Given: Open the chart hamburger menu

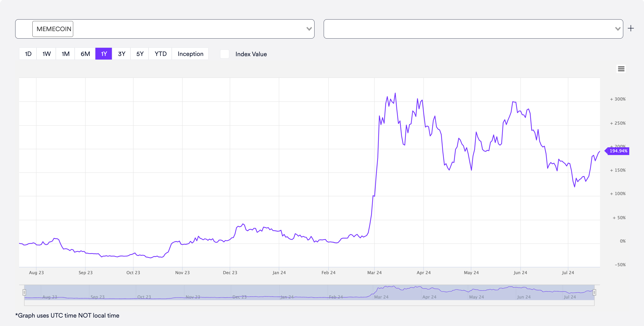Looking at the screenshot, I should (x=621, y=69).
